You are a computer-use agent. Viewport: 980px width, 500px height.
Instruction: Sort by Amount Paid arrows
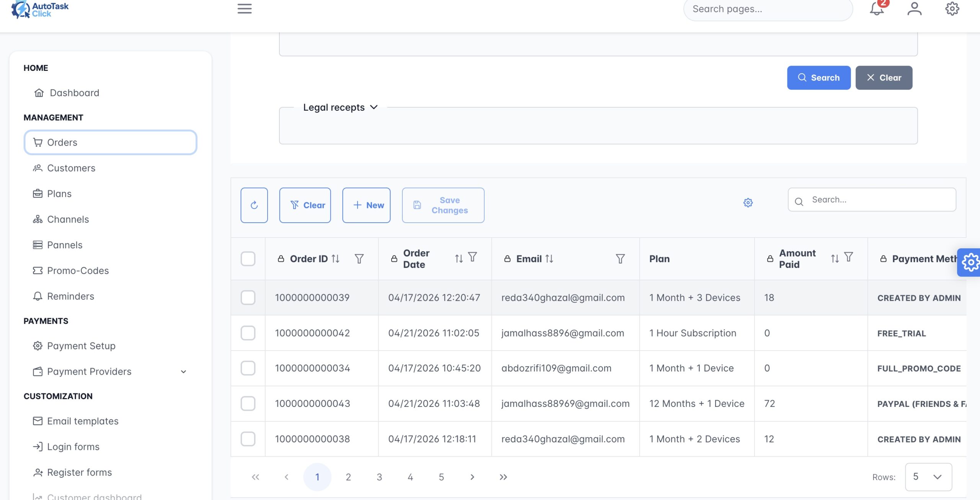pyautogui.click(x=835, y=259)
